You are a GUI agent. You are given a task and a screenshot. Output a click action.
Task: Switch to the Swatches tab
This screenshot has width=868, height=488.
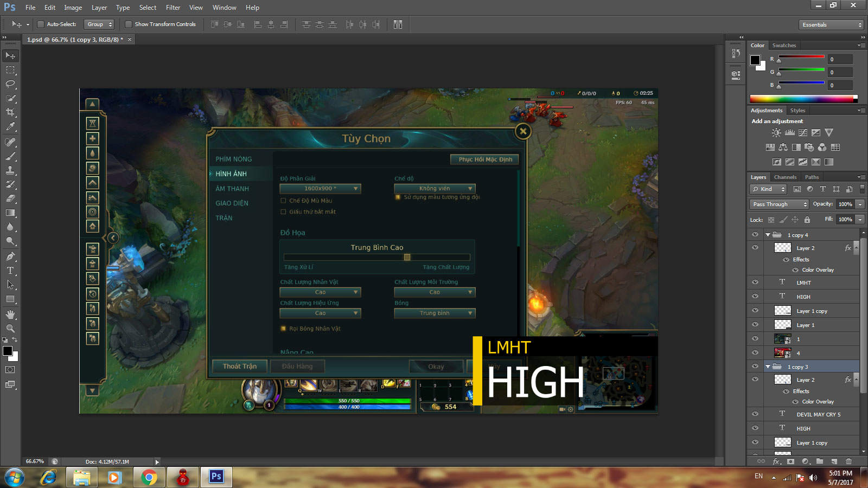[784, 46]
